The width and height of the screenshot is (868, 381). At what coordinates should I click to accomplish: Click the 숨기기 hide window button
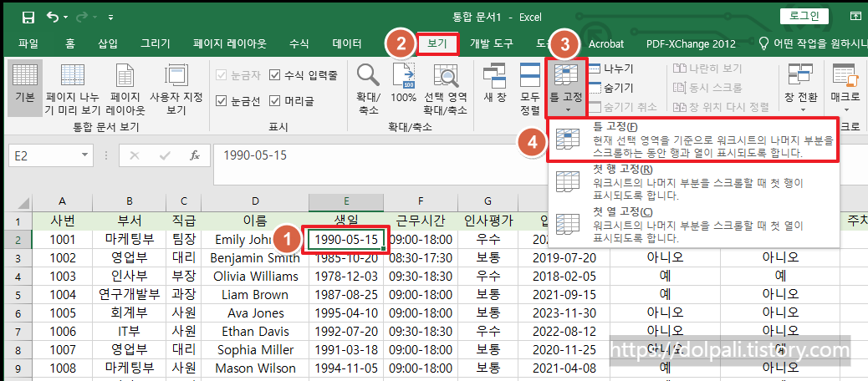[x=611, y=88]
